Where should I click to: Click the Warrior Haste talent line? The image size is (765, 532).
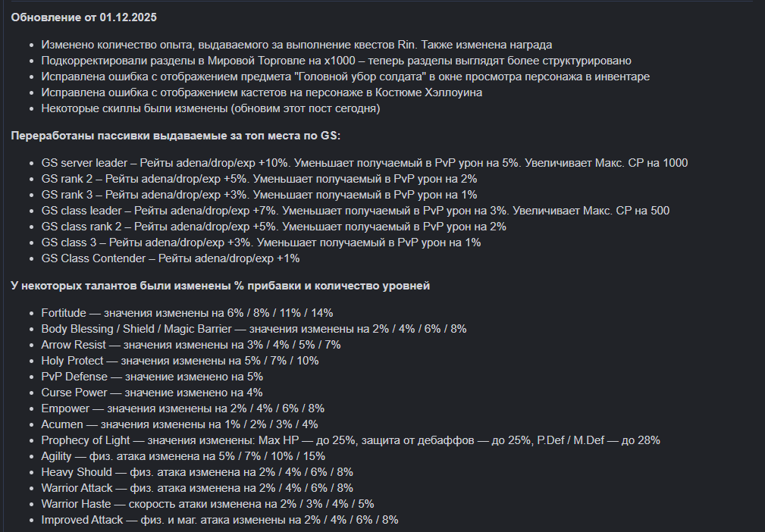point(207,504)
